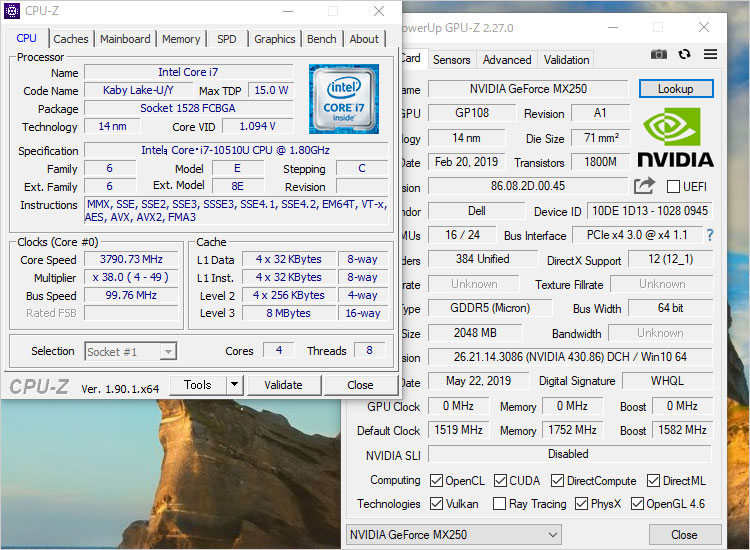
Task: Switch to the Graphics tab
Action: pyautogui.click(x=275, y=39)
